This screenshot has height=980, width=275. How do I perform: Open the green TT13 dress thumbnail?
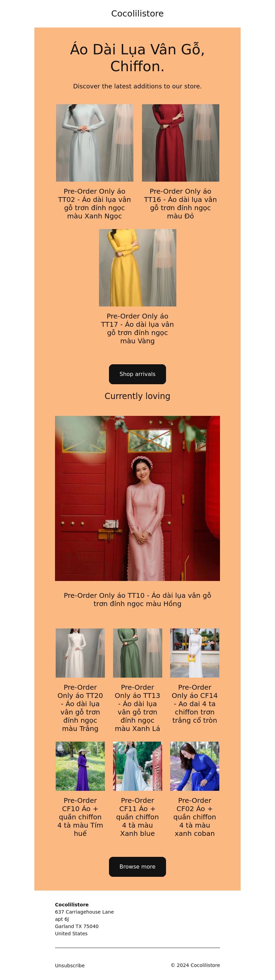click(x=138, y=653)
